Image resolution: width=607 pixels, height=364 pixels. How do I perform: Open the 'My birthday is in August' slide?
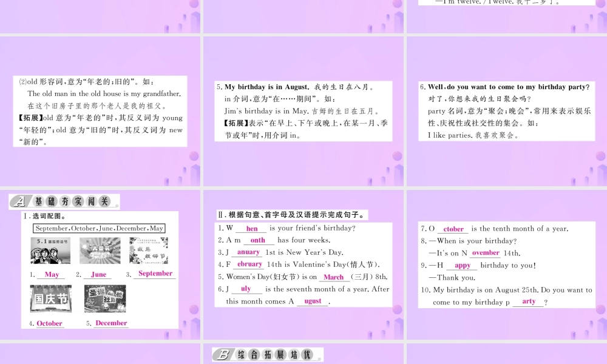point(303,111)
